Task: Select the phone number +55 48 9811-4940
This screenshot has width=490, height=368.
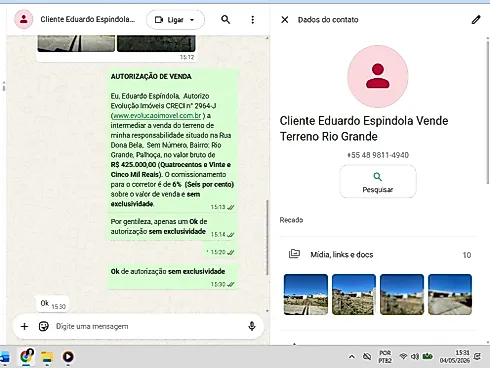Action: click(378, 155)
